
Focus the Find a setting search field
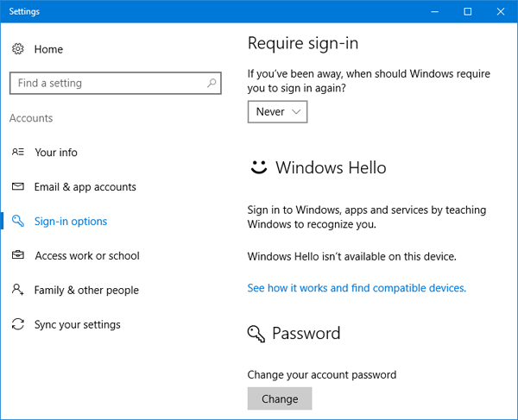108,84
